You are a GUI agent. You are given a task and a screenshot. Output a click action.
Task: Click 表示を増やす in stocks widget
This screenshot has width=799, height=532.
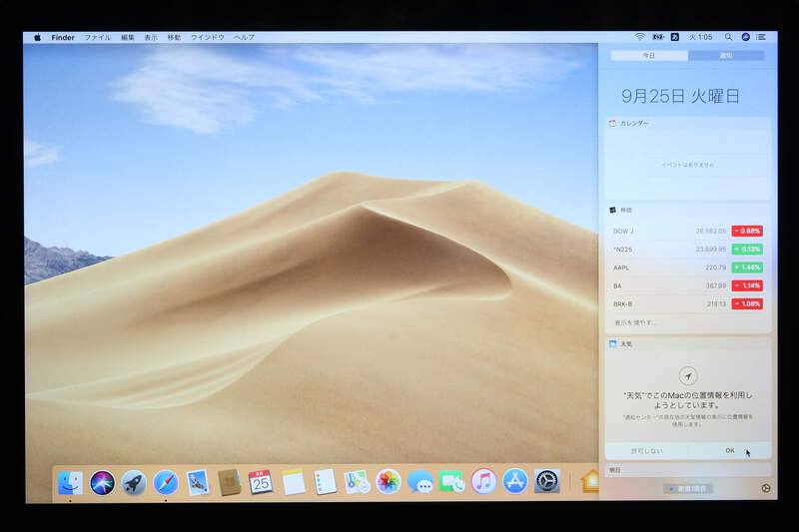(635, 322)
